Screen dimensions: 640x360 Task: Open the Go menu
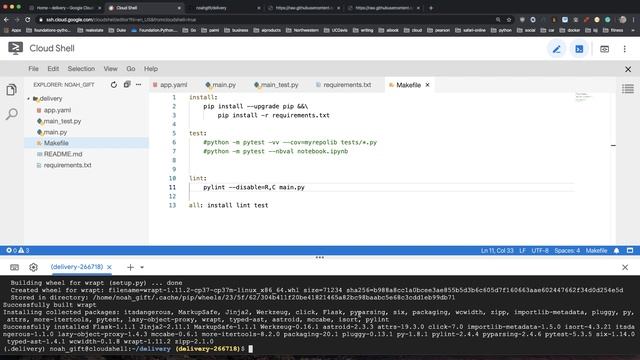(x=131, y=69)
